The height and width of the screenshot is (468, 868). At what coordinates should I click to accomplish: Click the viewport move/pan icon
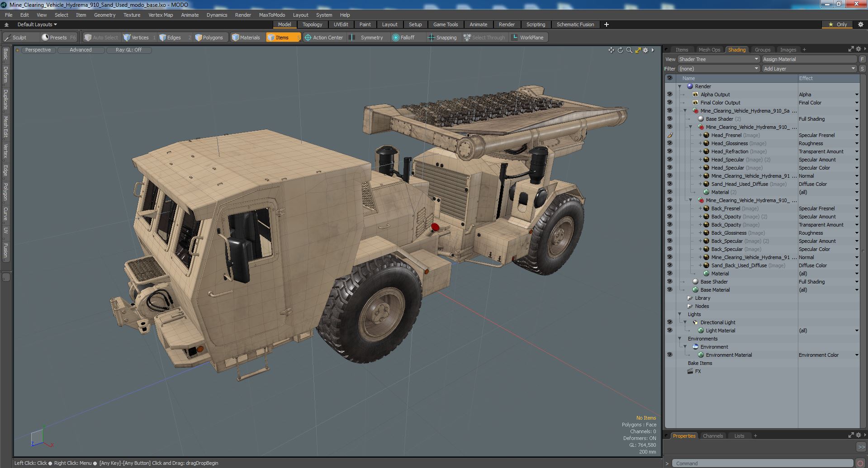click(x=611, y=50)
